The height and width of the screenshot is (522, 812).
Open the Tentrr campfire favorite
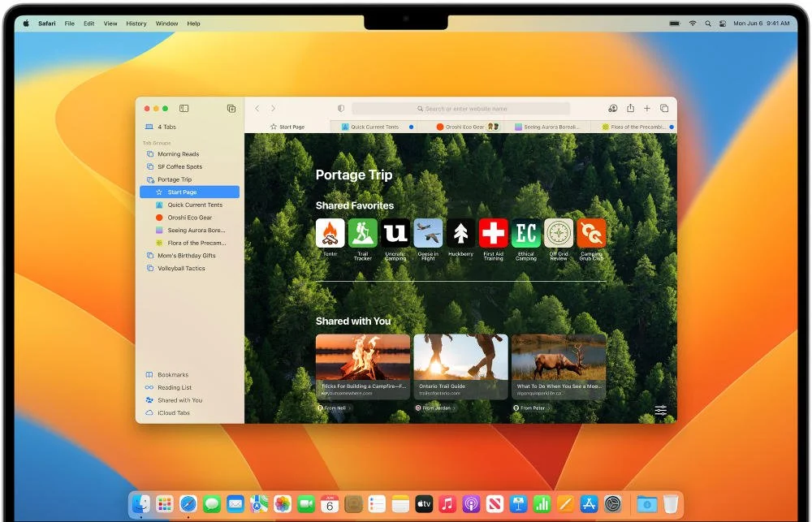pyautogui.click(x=330, y=233)
